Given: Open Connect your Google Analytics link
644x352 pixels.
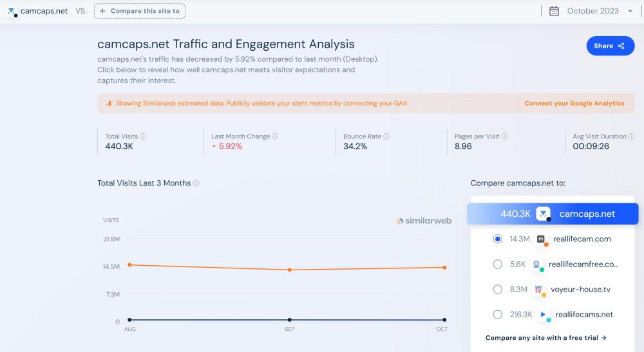Looking at the screenshot, I should [574, 103].
